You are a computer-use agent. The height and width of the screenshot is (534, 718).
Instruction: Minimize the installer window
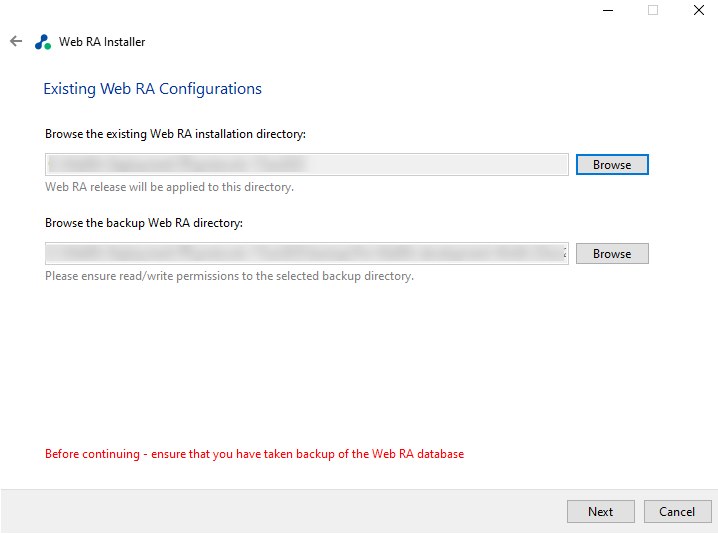click(x=607, y=10)
